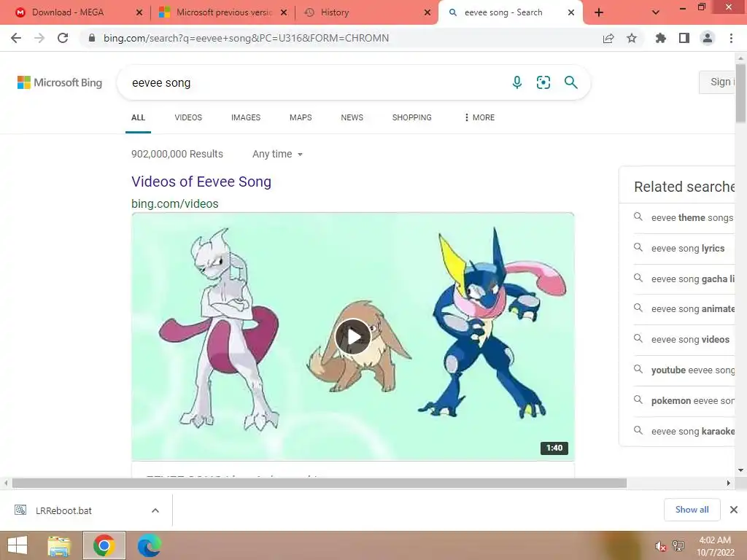Viewport: 747px width, 560px height.
Task: Start a visual search with the camera icon
Action: tap(543, 82)
